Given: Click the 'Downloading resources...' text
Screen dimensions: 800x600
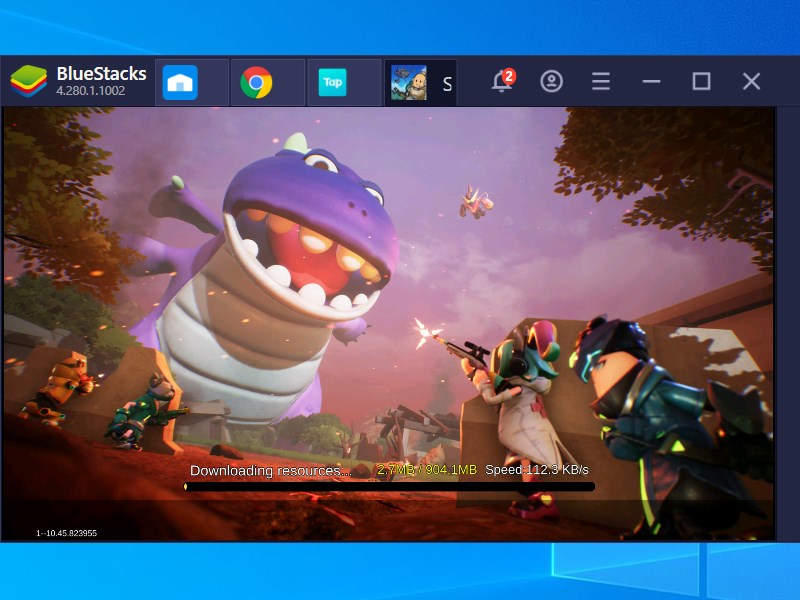Looking at the screenshot, I should click(x=271, y=470).
